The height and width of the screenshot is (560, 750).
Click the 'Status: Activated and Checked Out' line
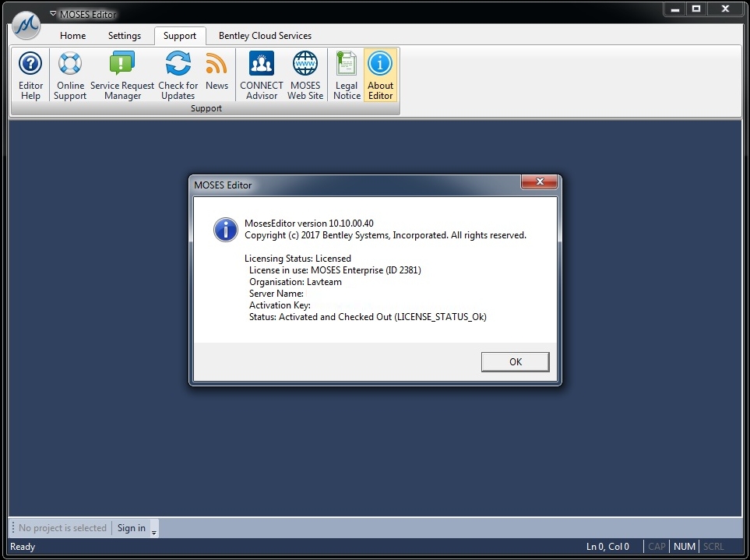pyautogui.click(x=368, y=316)
